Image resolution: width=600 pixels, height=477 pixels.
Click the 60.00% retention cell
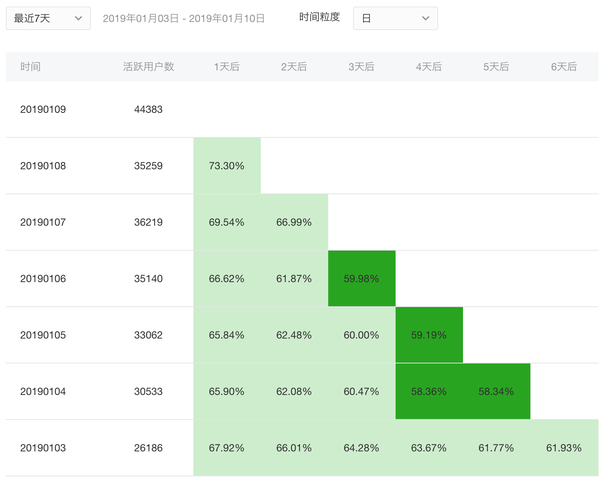click(362, 335)
